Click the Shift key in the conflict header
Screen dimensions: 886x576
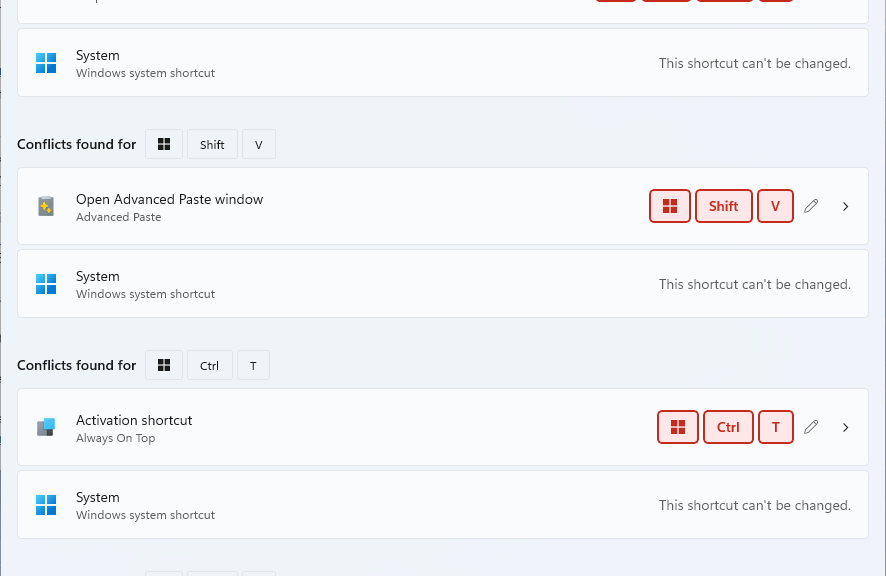pos(212,144)
